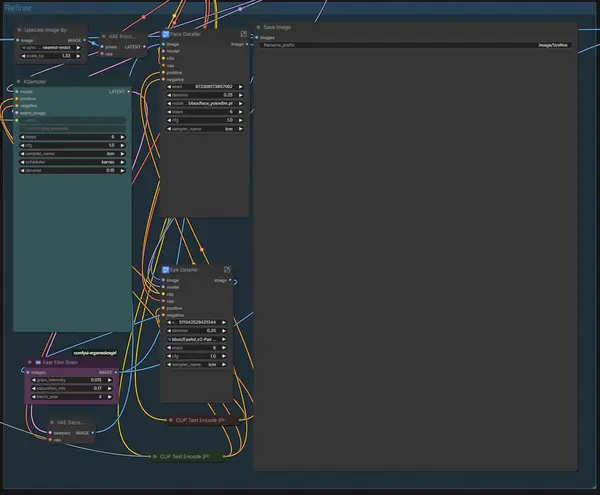Collapse the Save Image node via its dot

coord(258,27)
